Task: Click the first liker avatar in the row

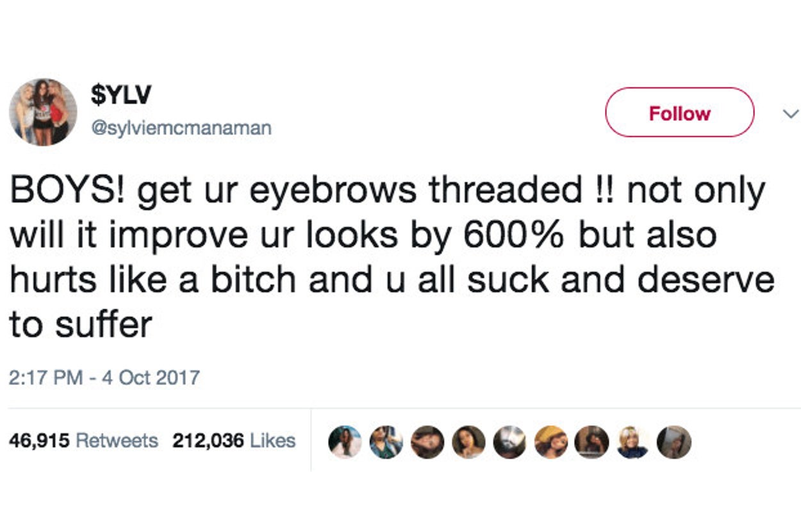Action: point(345,442)
